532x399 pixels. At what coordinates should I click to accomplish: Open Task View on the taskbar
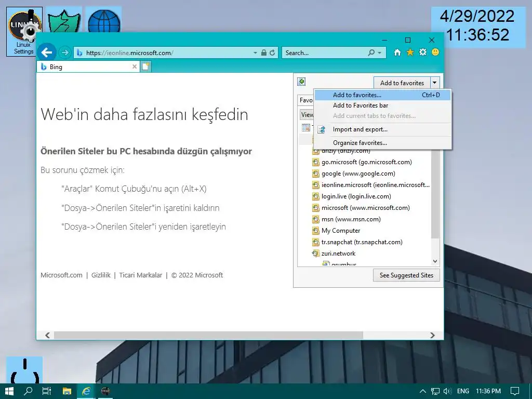[46, 391]
